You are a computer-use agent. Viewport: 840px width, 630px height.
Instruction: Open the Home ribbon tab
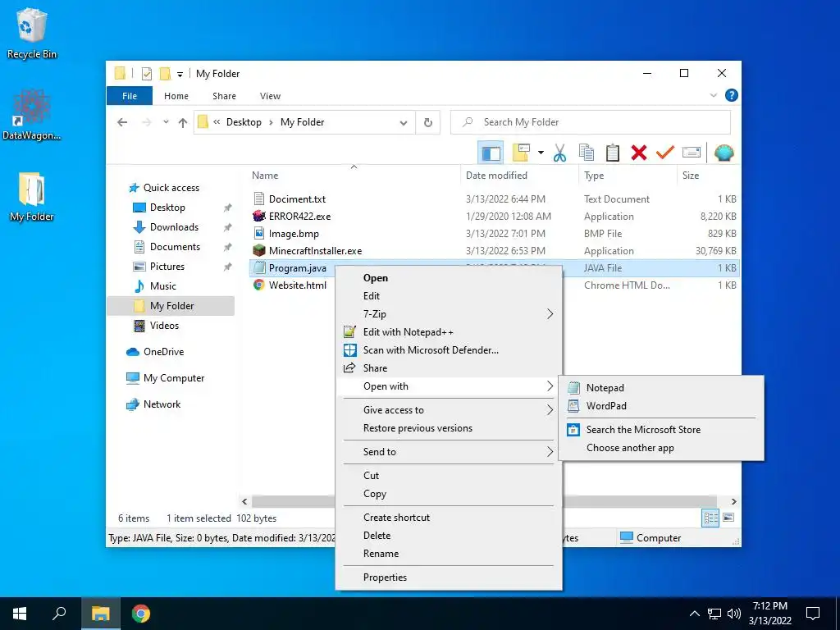point(176,96)
